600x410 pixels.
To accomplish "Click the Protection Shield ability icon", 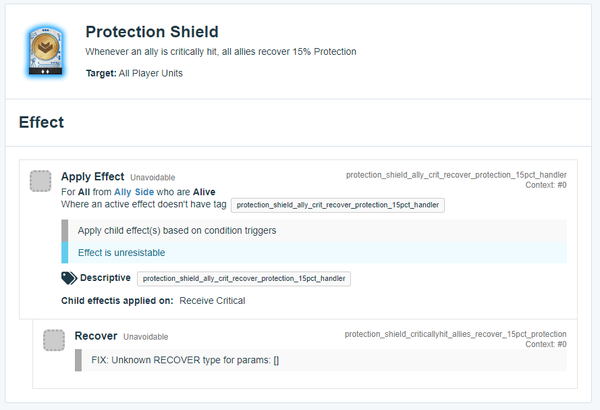I will [46, 51].
